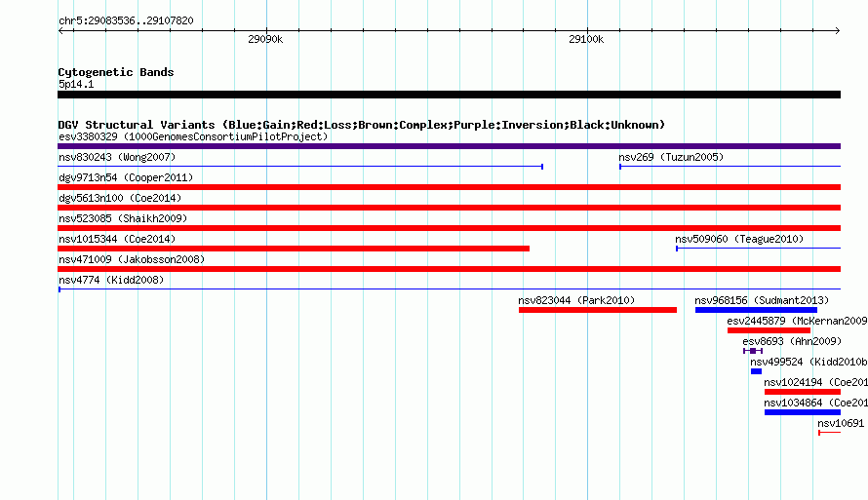Click the dgv9713n54 red loss bar

(x=449, y=187)
